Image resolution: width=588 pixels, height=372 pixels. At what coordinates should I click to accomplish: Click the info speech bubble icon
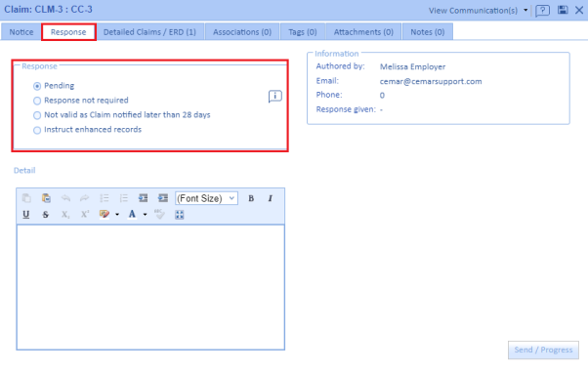[274, 97]
